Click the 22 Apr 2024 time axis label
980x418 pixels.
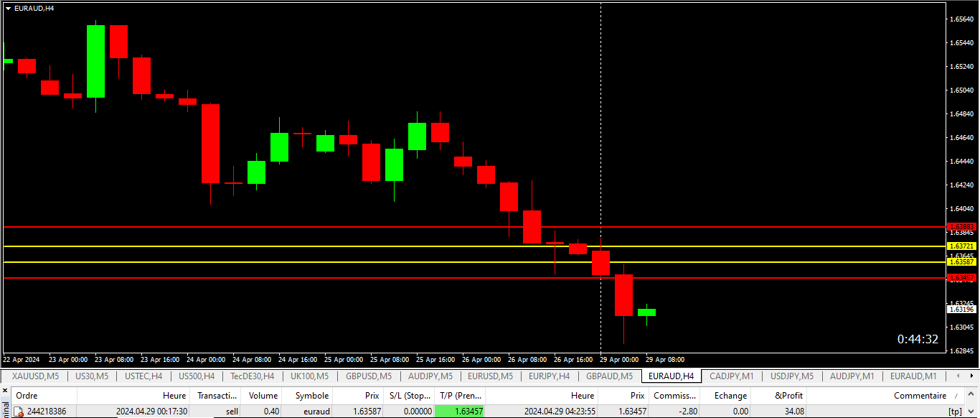[21, 359]
